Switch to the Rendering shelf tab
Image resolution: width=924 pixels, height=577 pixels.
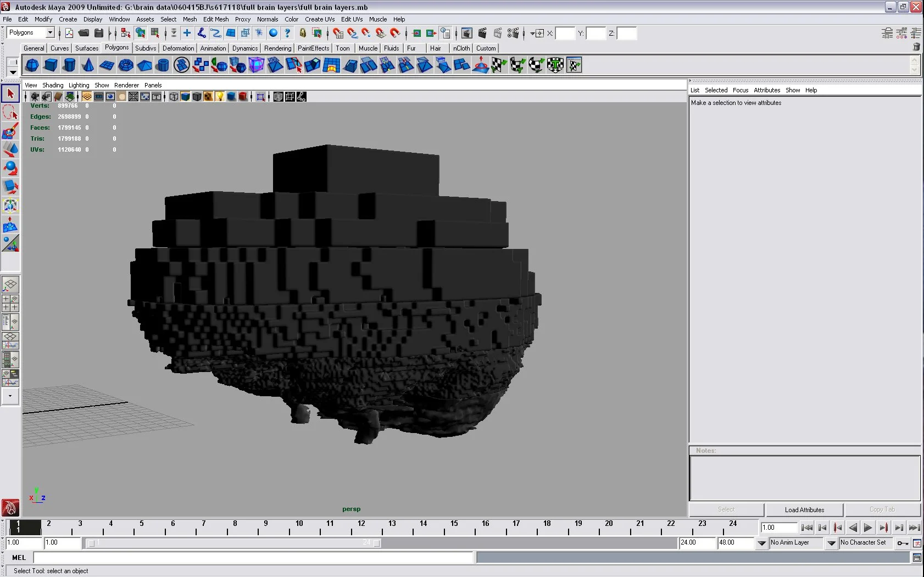(x=278, y=48)
